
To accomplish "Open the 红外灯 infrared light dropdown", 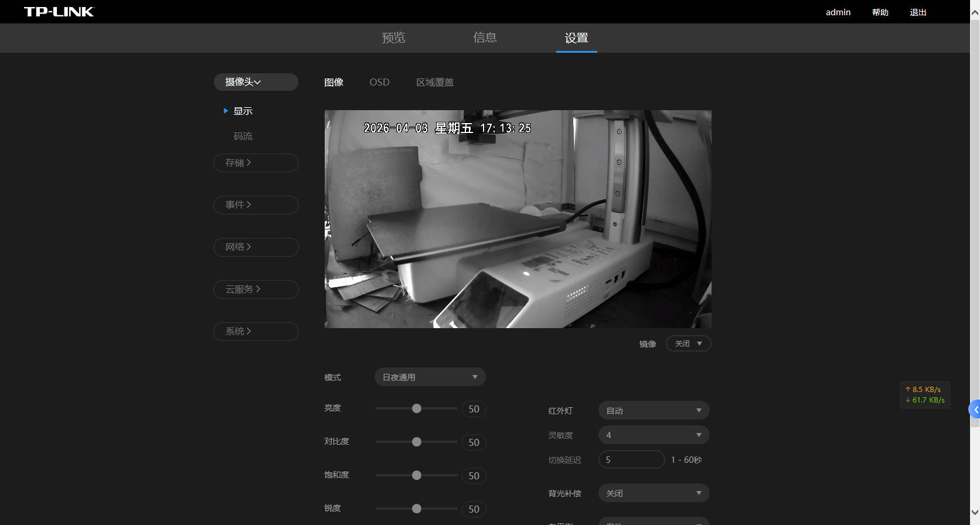I will point(654,410).
